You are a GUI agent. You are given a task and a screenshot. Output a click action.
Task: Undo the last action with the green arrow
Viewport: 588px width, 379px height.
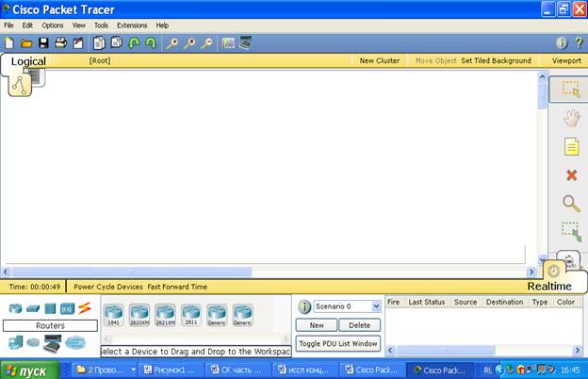pos(134,43)
